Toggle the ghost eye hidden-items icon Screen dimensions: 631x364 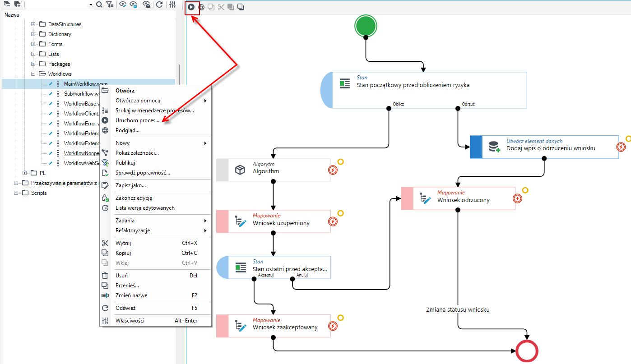[x=147, y=5]
